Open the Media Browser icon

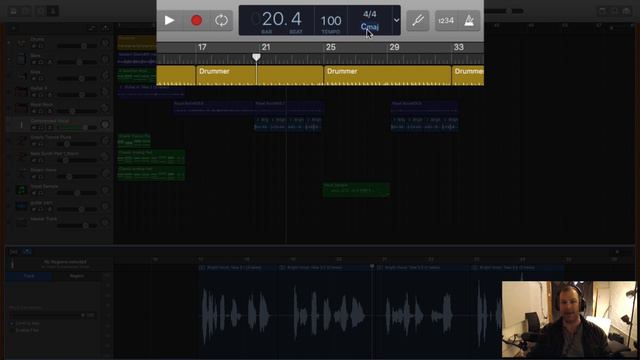click(627, 11)
